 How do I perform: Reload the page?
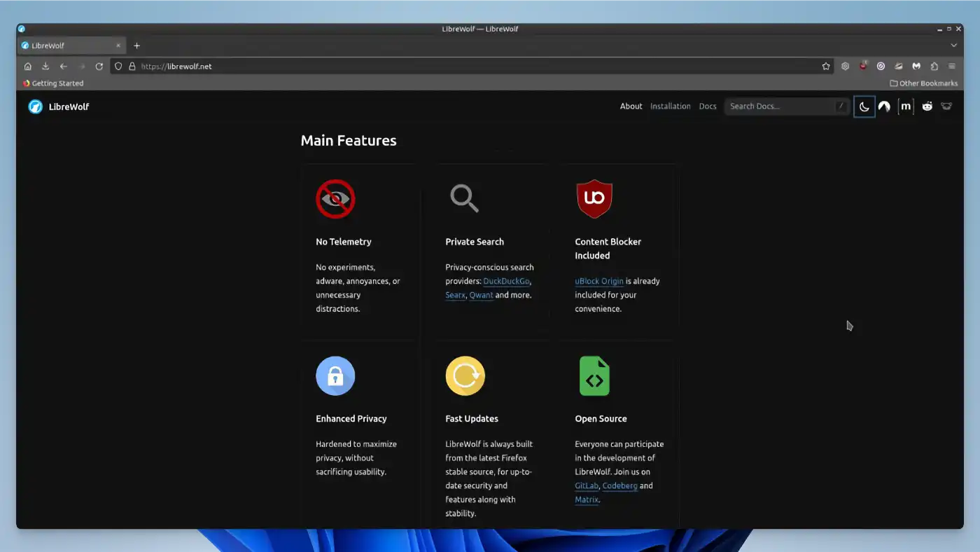coord(99,67)
